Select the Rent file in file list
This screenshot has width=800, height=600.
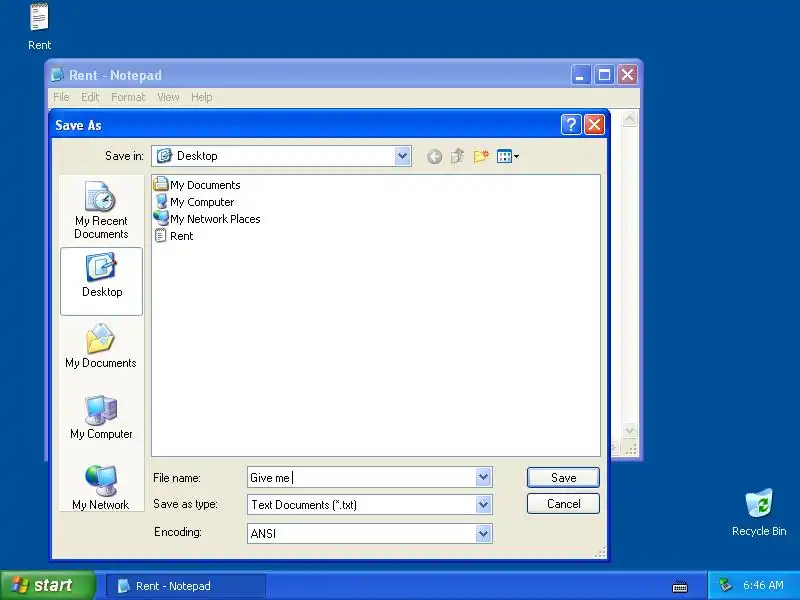[174, 236]
